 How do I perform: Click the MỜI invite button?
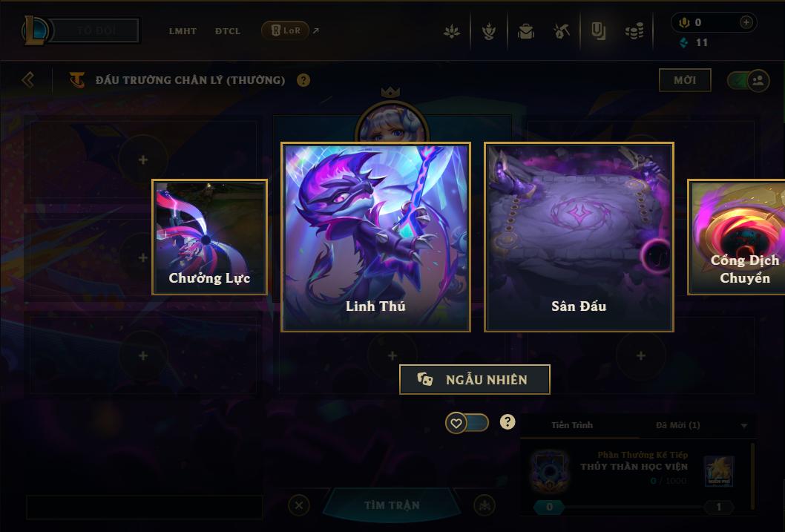[x=685, y=80]
